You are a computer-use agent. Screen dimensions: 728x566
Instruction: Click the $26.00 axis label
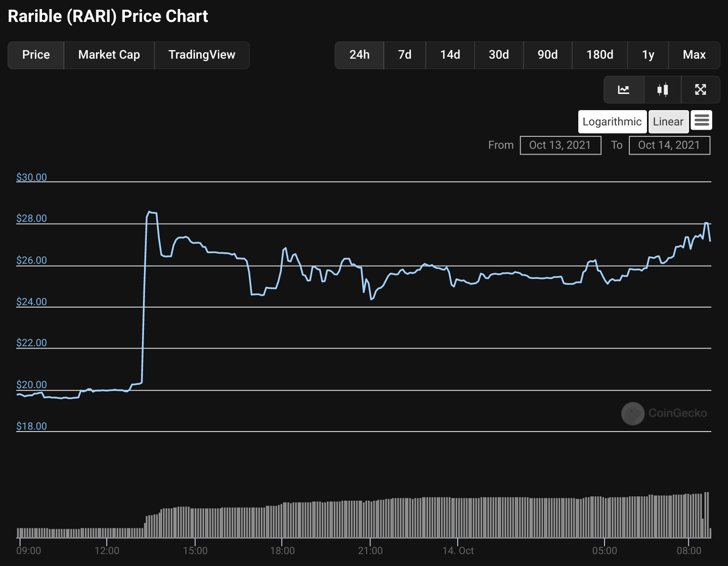[x=31, y=260]
